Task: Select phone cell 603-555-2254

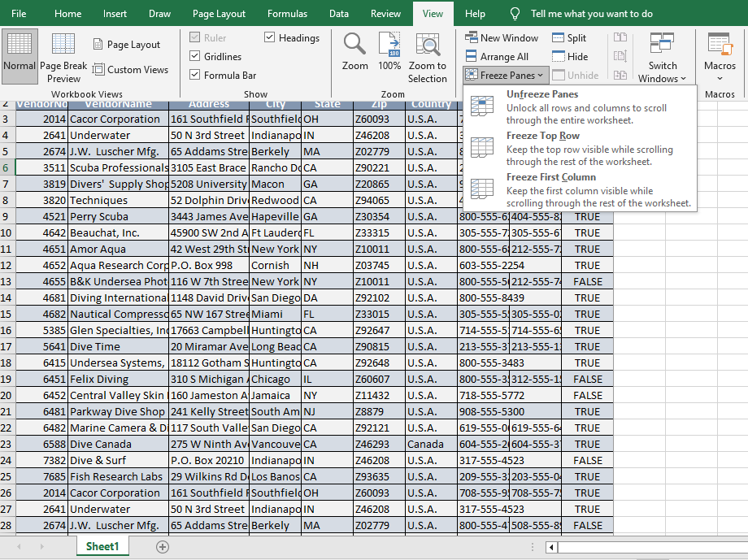Action: [x=483, y=265]
